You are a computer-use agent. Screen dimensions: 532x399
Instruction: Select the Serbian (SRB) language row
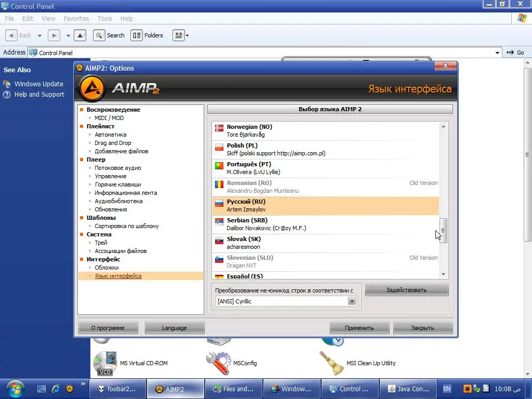point(325,224)
